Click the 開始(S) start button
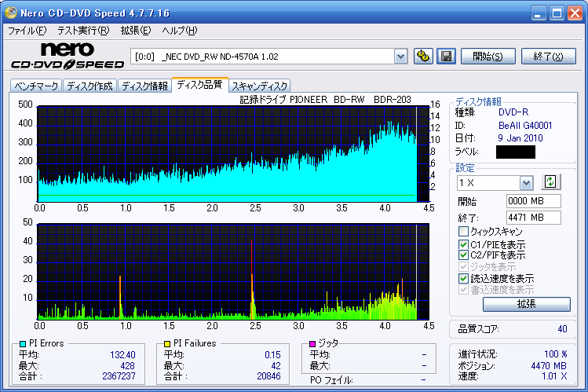588x392 pixels. pyautogui.click(x=488, y=57)
